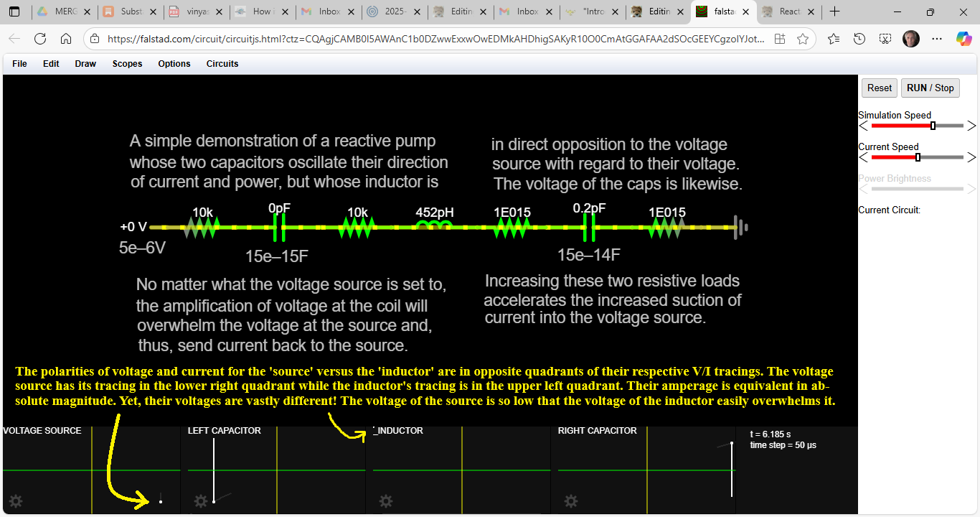980x517 pixels.
Task: Click the VOLTAGE SOURCE scope title
Action: click(42, 431)
